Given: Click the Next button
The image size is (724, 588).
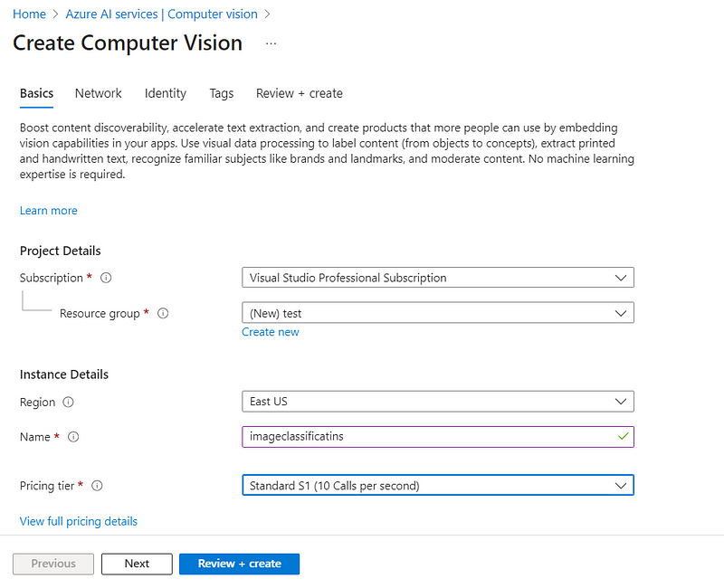Looking at the screenshot, I should (x=137, y=564).
